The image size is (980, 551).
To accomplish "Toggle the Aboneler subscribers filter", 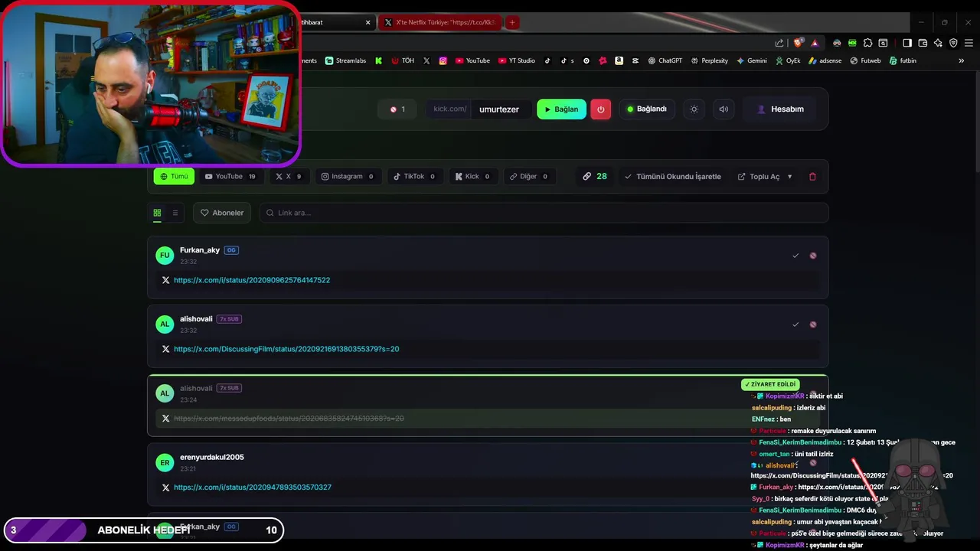I will tap(222, 213).
